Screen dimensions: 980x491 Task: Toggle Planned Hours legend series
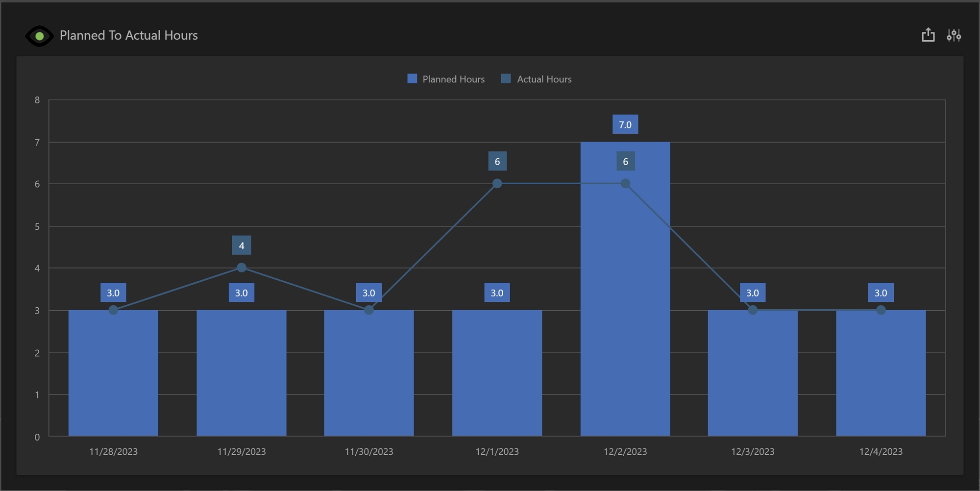coord(453,79)
